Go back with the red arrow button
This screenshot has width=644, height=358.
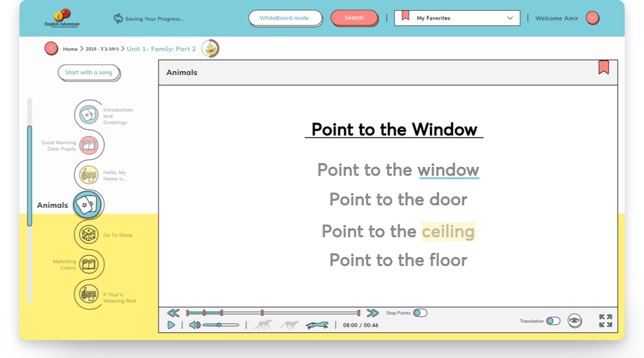51,49
